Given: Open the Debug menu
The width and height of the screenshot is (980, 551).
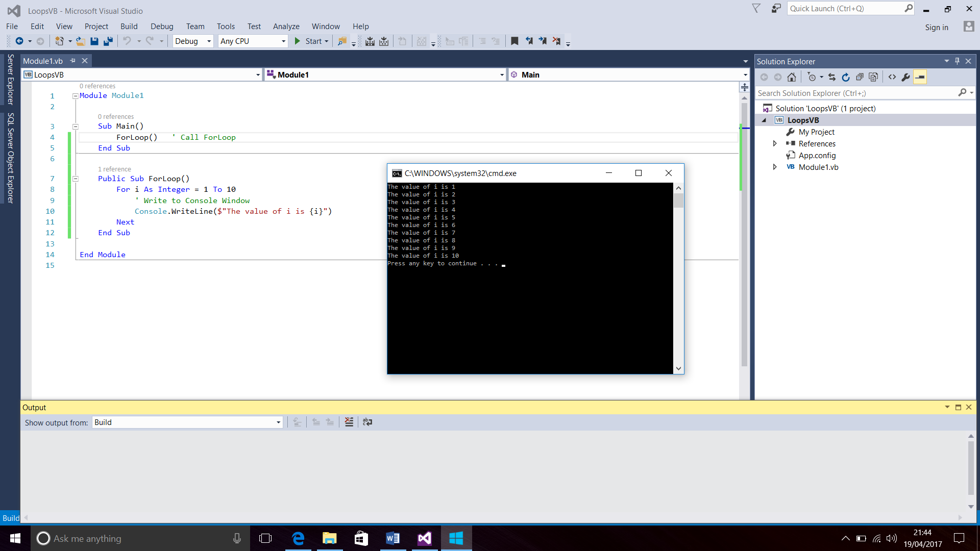Looking at the screenshot, I should [x=162, y=27].
